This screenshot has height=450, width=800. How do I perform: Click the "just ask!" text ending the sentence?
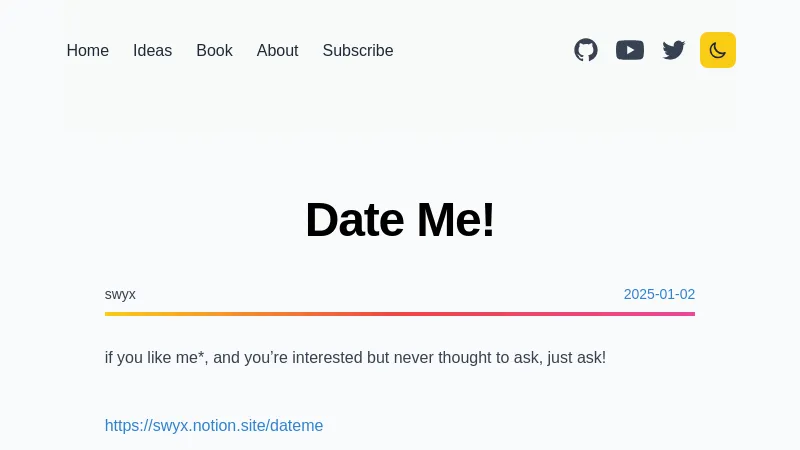[x=573, y=358]
